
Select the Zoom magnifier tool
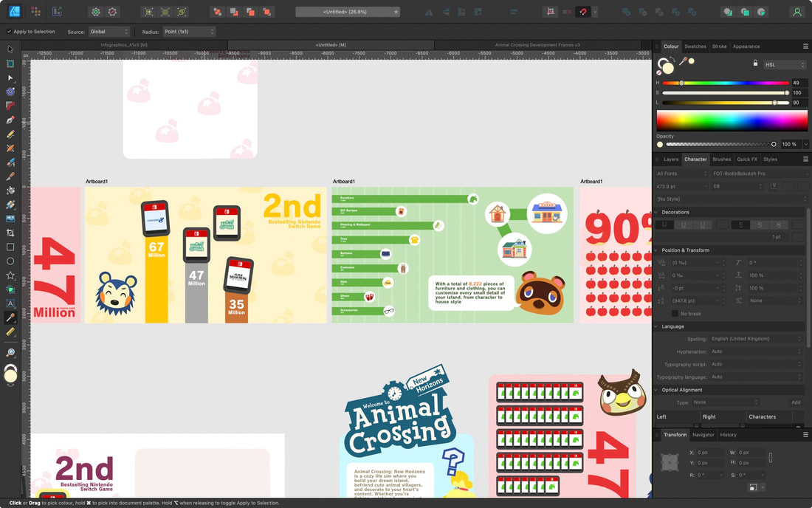click(x=10, y=353)
